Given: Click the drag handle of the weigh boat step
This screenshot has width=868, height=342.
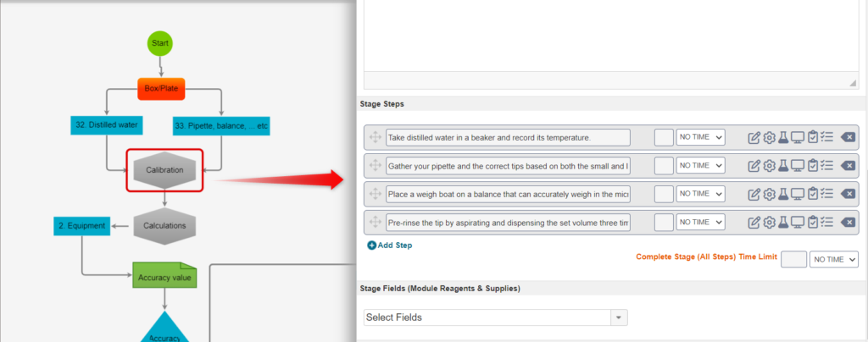Looking at the screenshot, I should click(375, 194).
